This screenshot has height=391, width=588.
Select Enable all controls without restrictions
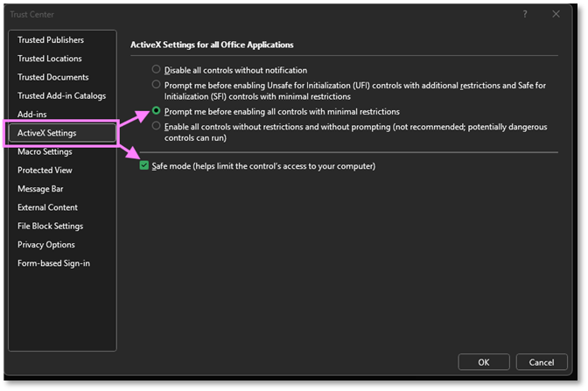(x=157, y=127)
